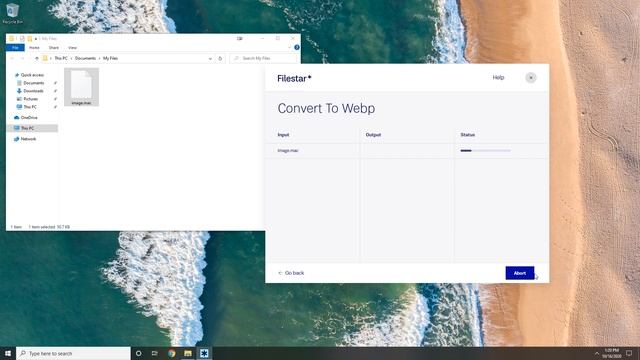
Task: Open the Windows Start menu
Action: [8, 353]
